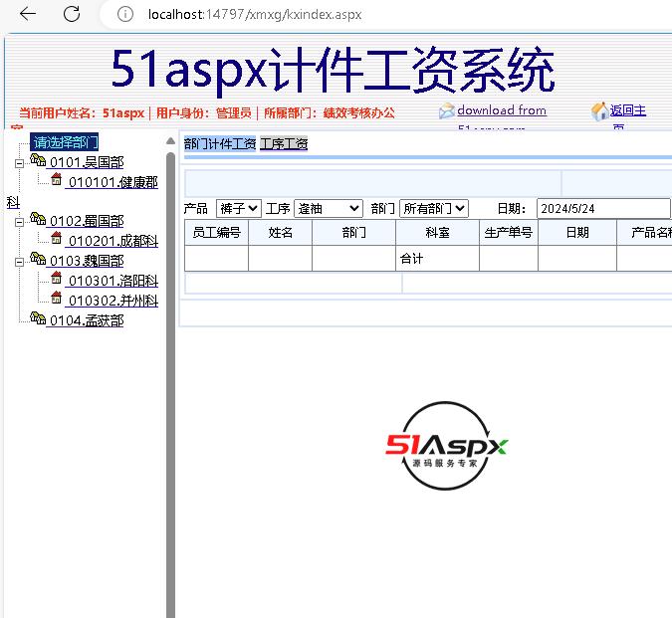This screenshot has width=672, height=618.
Task: Open the 工序 dropdown showing 缝袖
Action: pyautogui.click(x=328, y=208)
